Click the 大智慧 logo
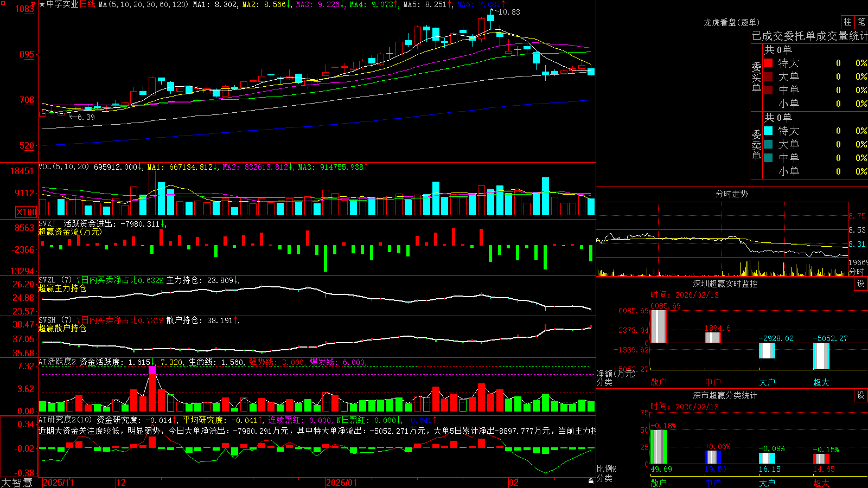868x488 pixels. click(x=17, y=482)
